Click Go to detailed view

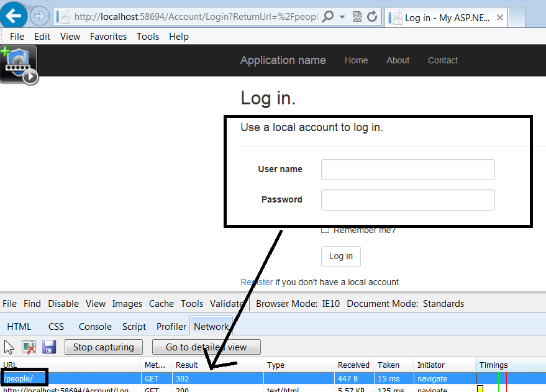206,347
